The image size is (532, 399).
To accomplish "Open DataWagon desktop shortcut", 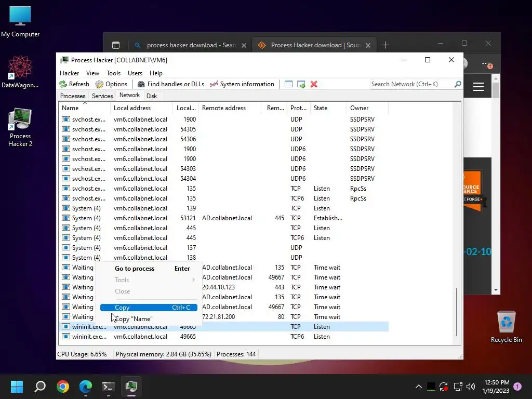I will 20,72.
